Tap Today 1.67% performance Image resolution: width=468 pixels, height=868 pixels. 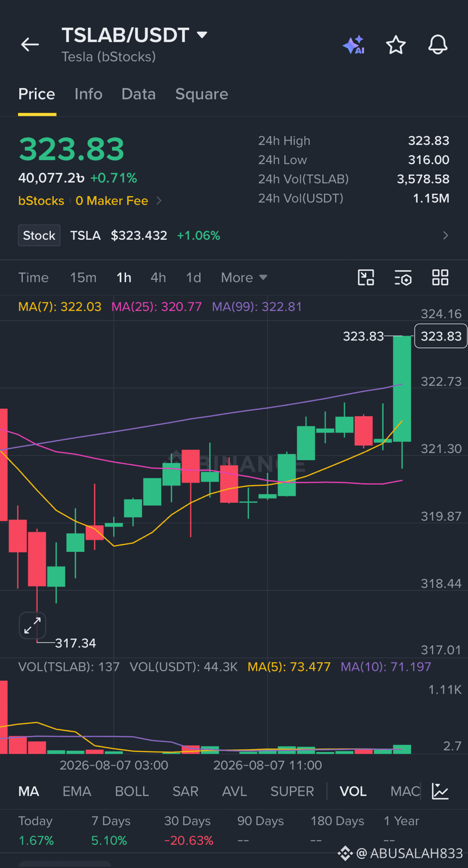click(x=36, y=831)
